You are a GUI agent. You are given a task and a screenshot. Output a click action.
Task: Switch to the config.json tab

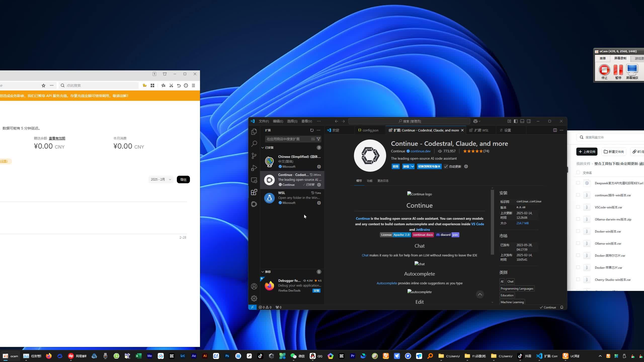point(370,130)
